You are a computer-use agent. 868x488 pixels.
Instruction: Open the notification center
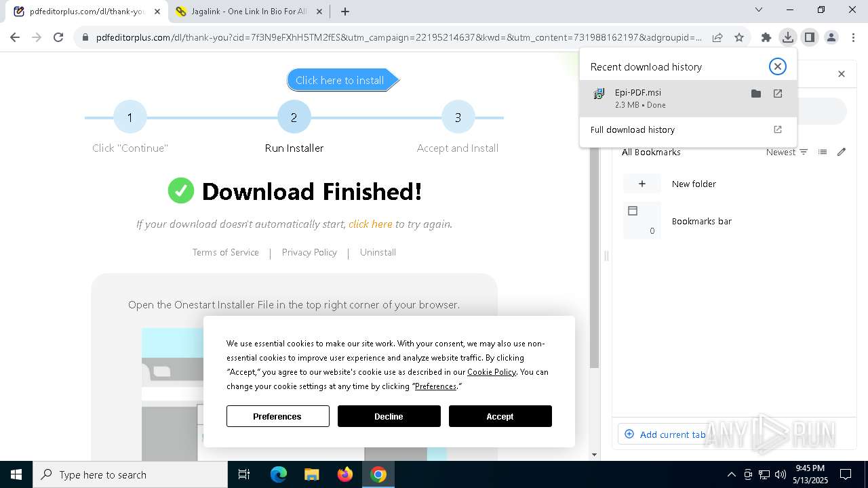click(846, 474)
